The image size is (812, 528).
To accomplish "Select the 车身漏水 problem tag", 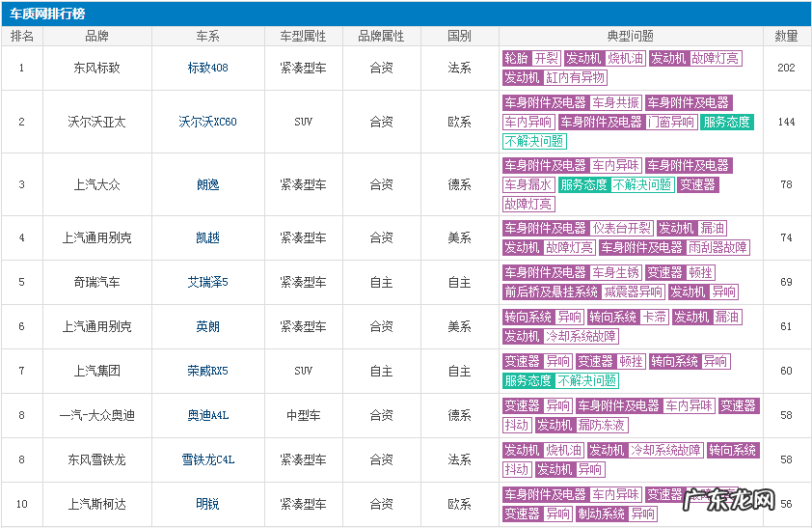I will tap(528, 185).
